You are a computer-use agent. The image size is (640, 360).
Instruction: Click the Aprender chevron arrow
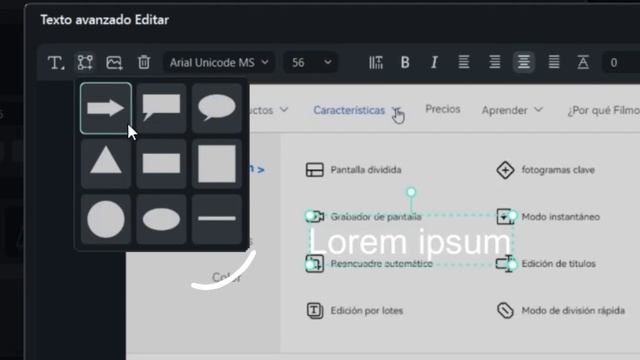coord(538,110)
